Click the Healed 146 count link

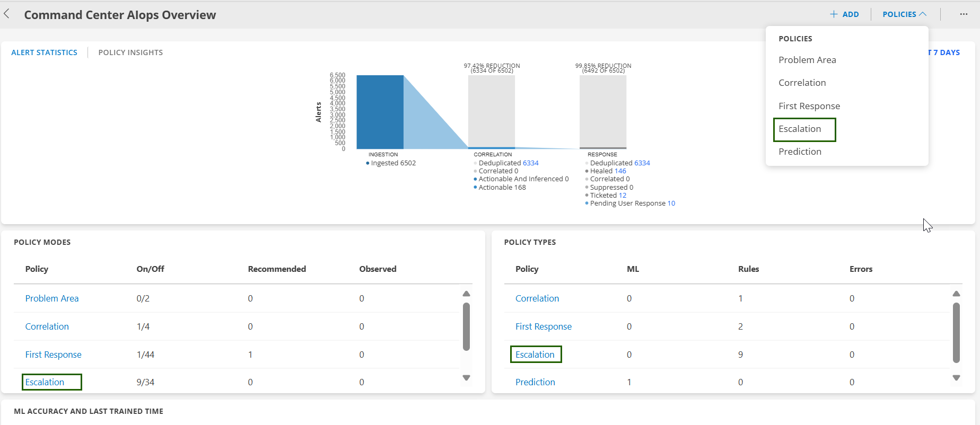pyautogui.click(x=620, y=171)
